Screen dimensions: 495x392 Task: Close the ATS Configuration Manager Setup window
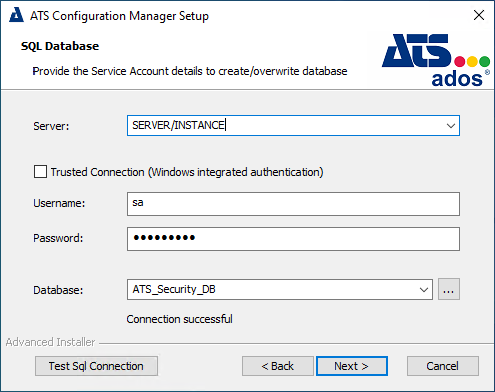click(x=479, y=15)
